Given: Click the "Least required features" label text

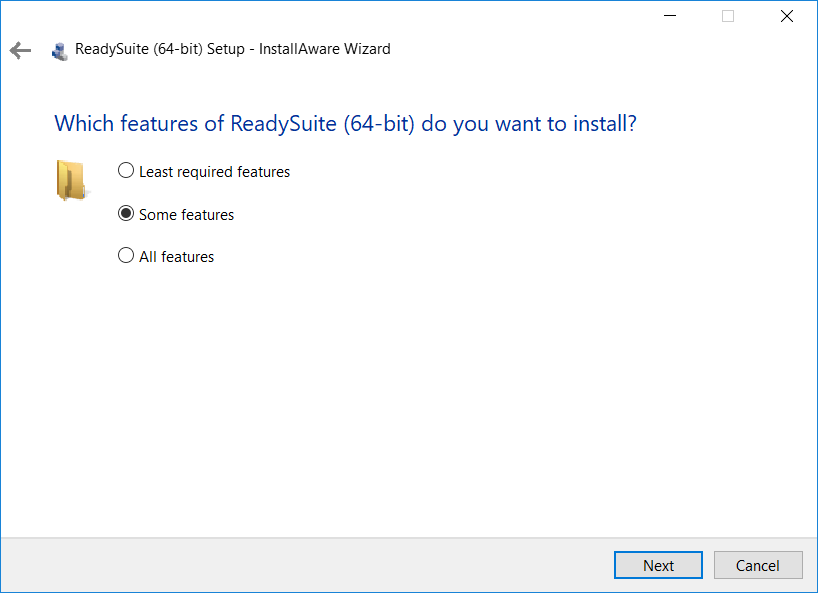Looking at the screenshot, I should [x=214, y=172].
